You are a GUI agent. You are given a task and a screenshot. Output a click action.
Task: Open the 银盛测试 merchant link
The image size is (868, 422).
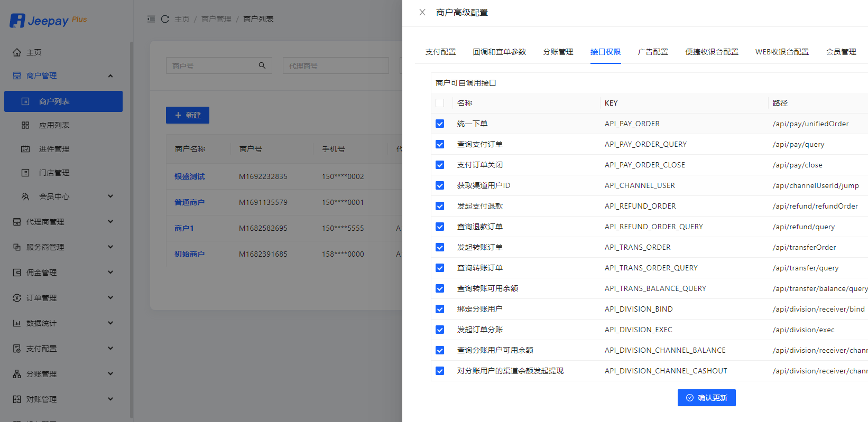(190, 176)
